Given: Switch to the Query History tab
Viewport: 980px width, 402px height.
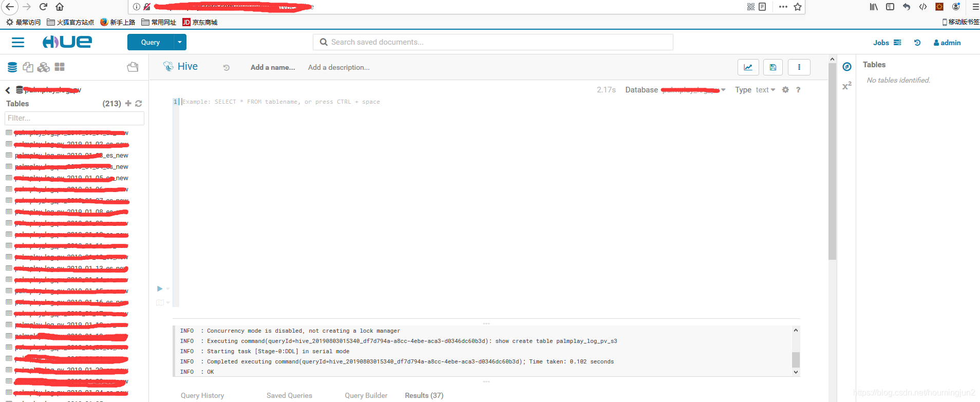Looking at the screenshot, I should [202, 395].
